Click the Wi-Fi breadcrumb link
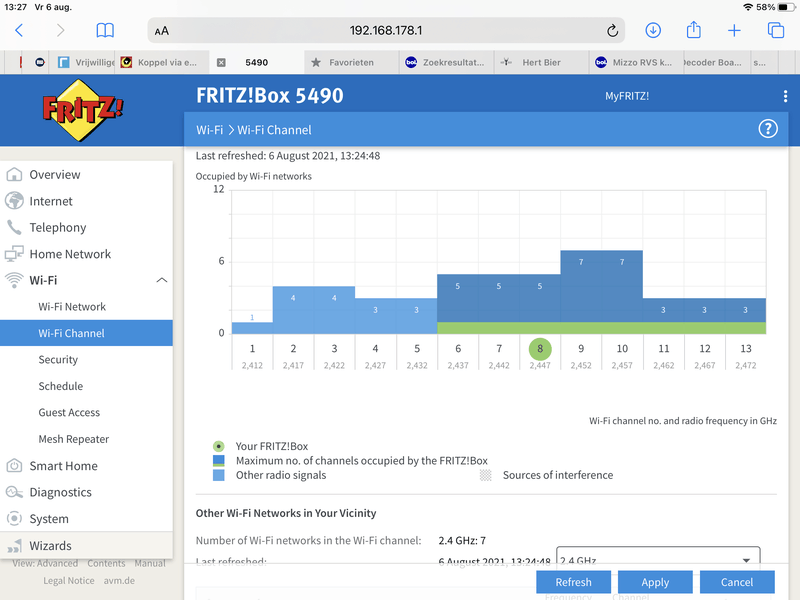Image resolution: width=800 pixels, height=600 pixels. tap(210, 130)
